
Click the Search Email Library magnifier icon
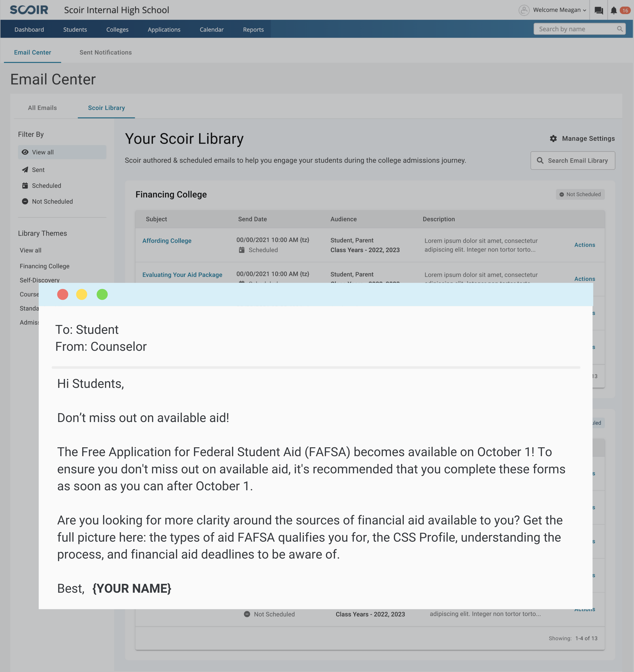pyautogui.click(x=540, y=160)
